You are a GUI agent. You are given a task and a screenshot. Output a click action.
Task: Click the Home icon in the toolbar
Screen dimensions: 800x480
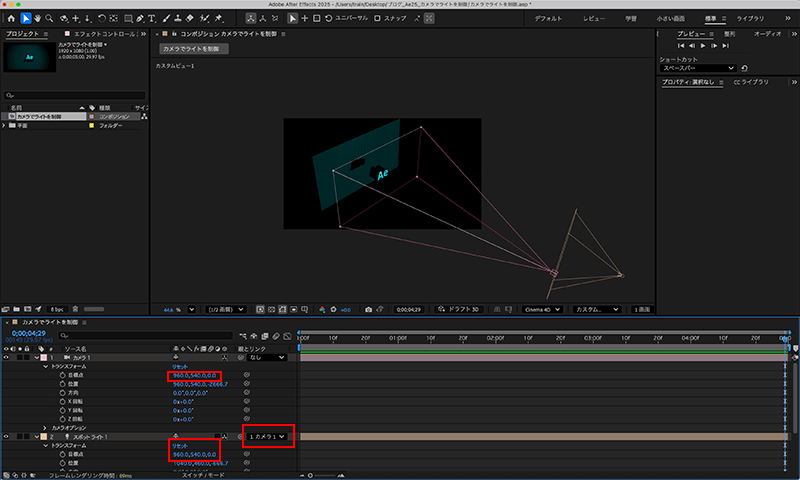pyautogui.click(x=10, y=18)
